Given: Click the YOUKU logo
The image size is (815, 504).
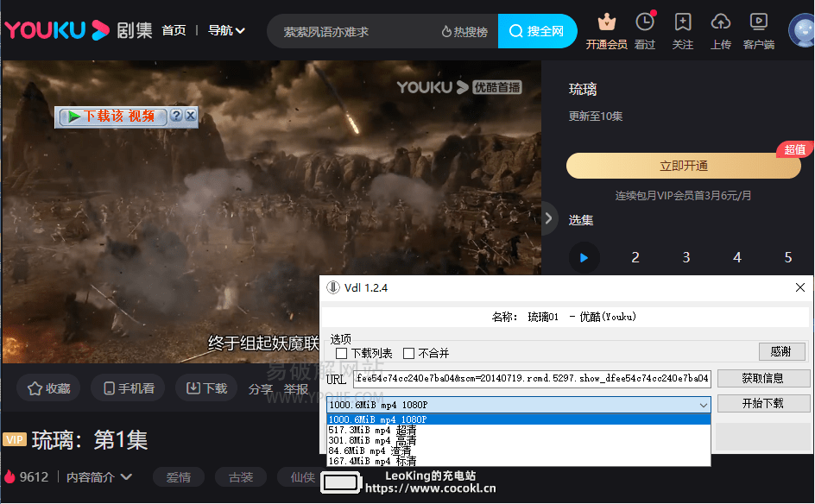Looking at the screenshot, I should coord(57,30).
